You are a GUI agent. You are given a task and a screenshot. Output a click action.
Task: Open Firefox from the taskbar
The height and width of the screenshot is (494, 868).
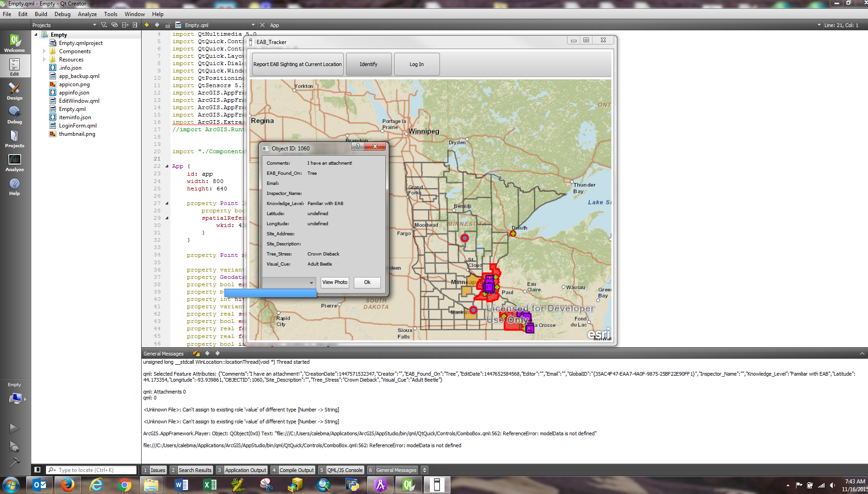tap(68, 485)
